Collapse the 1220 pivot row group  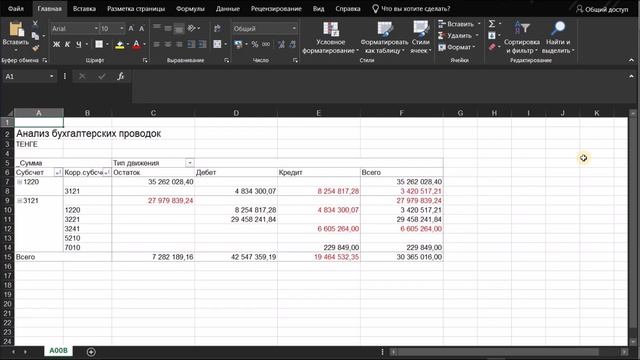click(x=19, y=182)
